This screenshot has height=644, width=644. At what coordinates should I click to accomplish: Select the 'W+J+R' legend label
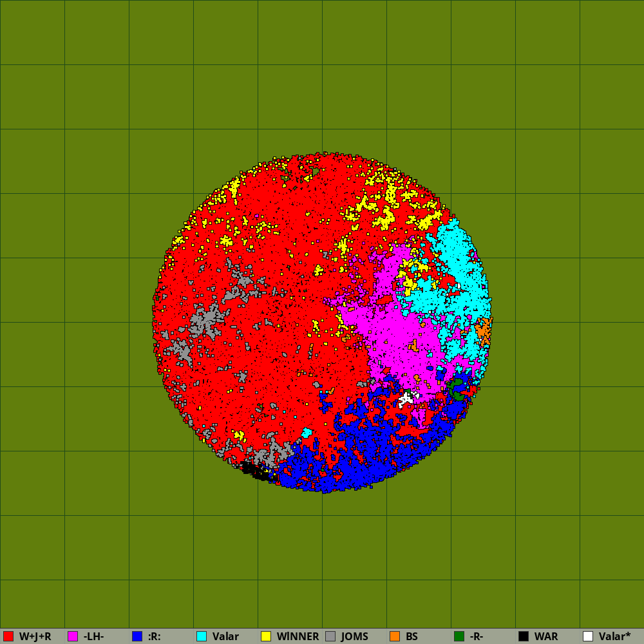pos(35,636)
